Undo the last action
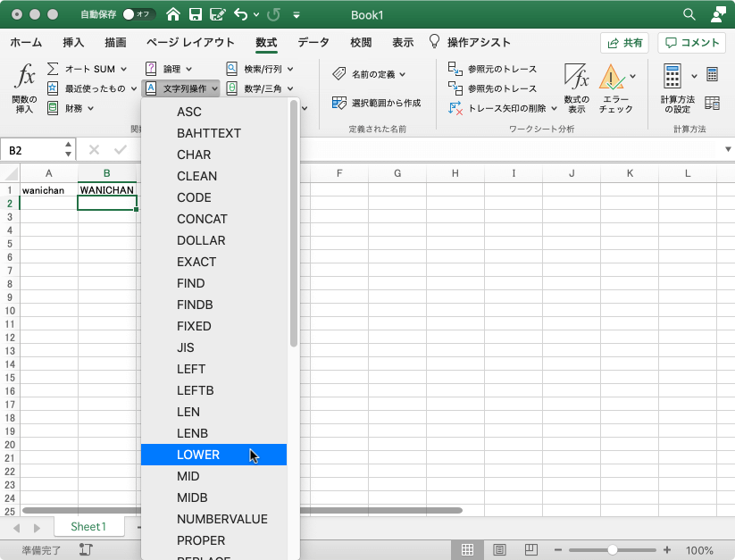Screen dimensions: 735x560 [x=240, y=14]
